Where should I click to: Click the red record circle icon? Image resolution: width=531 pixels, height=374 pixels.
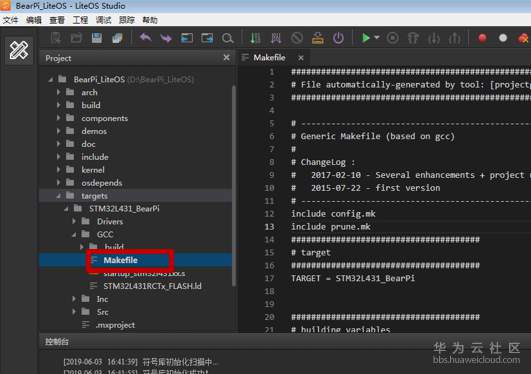[482, 38]
